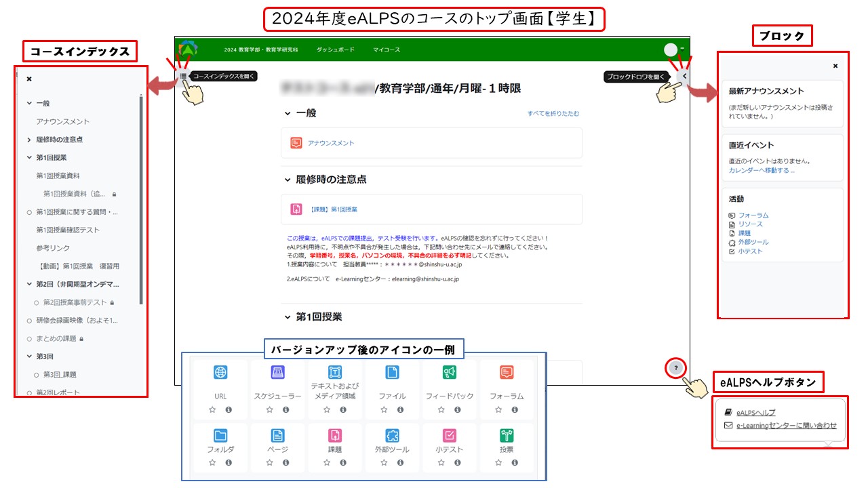The image size is (868, 488).
Task: Click the eALPS help question-mark button
Action: (675, 367)
